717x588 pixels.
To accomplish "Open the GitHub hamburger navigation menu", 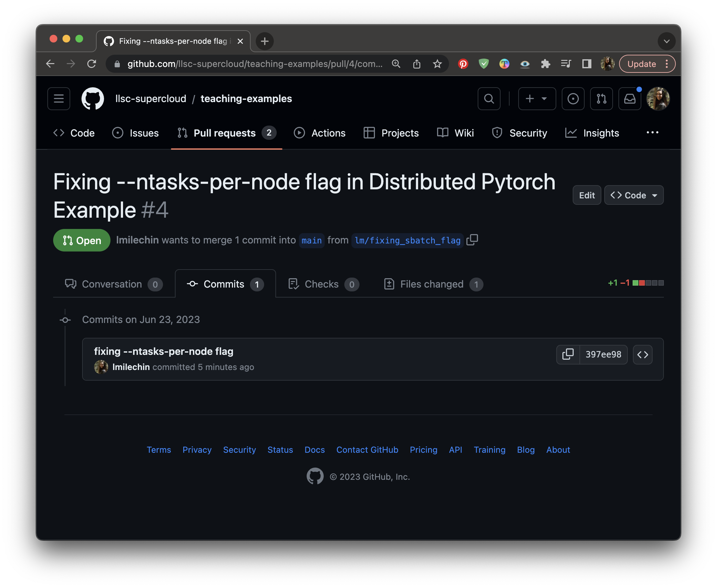I will coord(59,99).
